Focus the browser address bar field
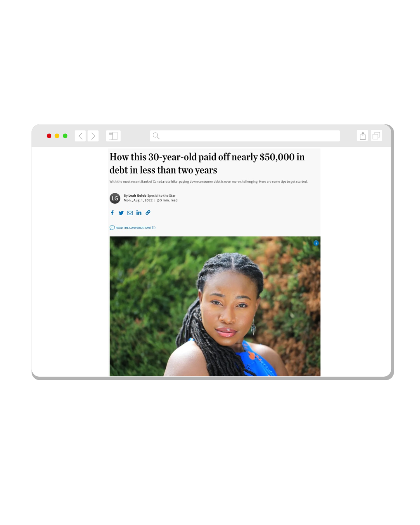This screenshot has height=525, width=420. [x=245, y=136]
